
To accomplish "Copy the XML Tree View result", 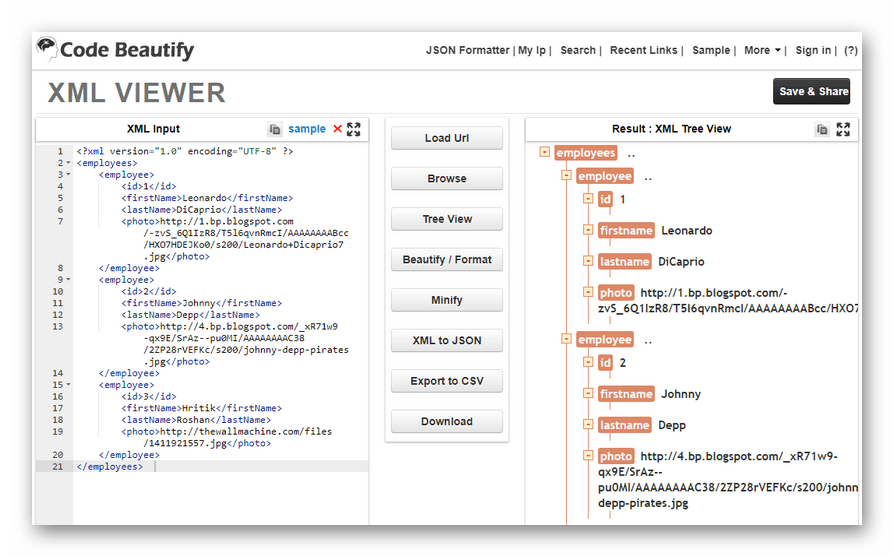I will [822, 129].
